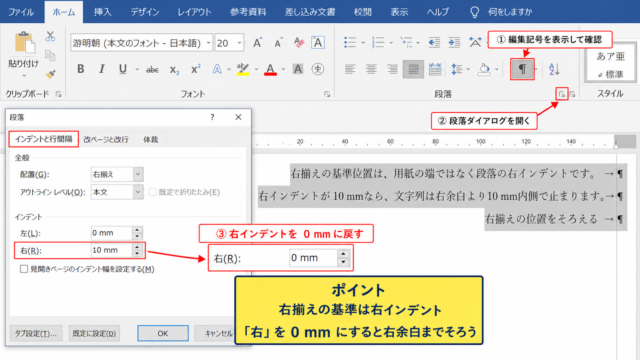640x360 pixels.
Task: Apply subscript X2 formatting
Action: [175, 70]
